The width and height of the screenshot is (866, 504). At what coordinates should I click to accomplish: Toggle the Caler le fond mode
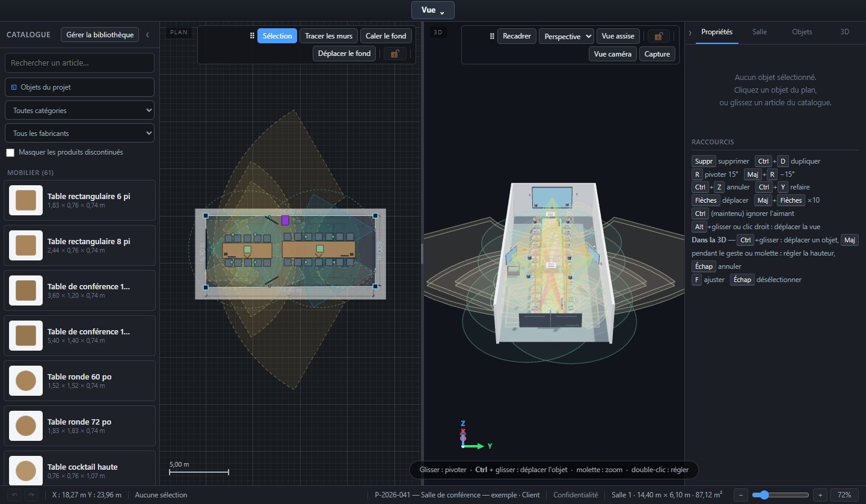(x=386, y=36)
